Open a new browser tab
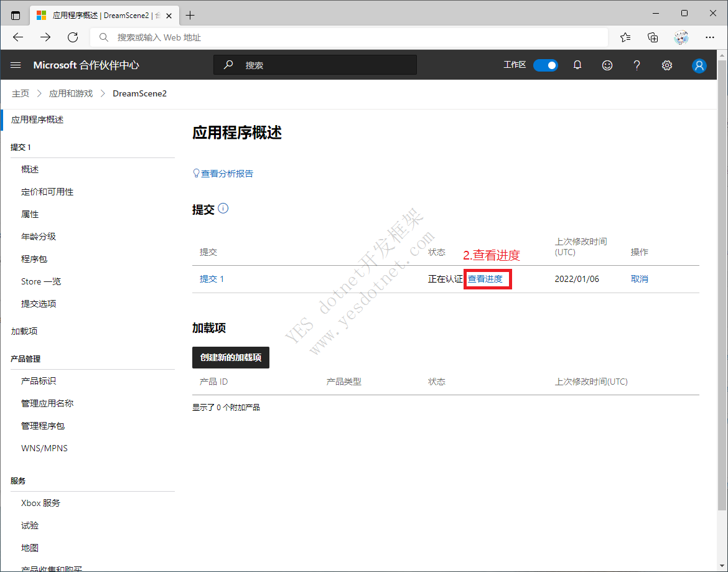The width and height of the screenshot is (728, 572). click(190, 16)
